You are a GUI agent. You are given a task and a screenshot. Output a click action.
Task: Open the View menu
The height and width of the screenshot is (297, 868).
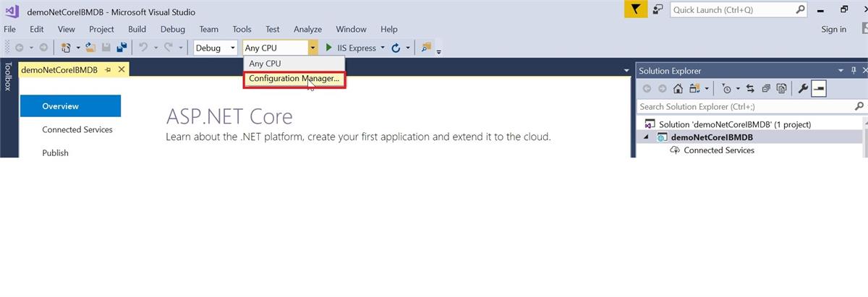coord(67,29)
